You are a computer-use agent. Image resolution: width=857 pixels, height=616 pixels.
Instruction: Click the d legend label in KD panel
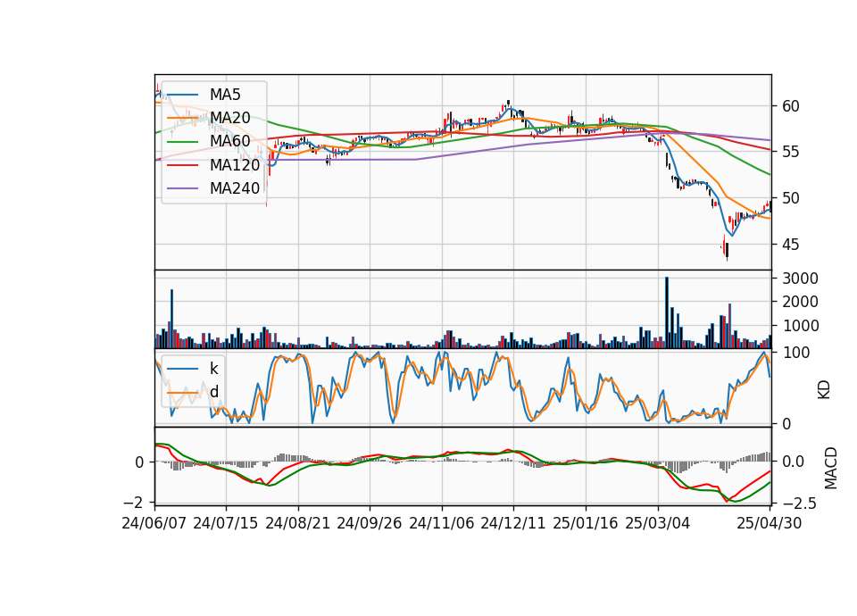click(x=214, y=391)
